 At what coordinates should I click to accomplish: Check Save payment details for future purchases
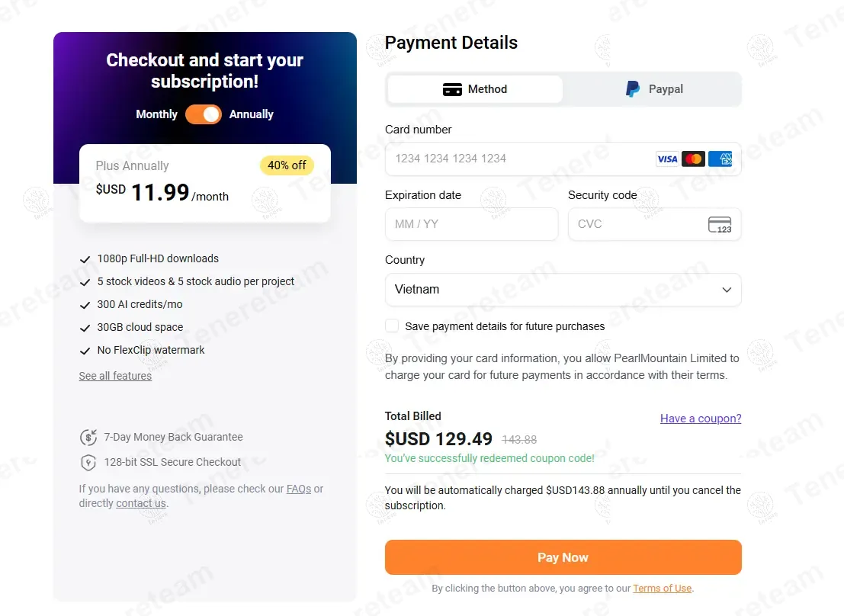point(392,326)
